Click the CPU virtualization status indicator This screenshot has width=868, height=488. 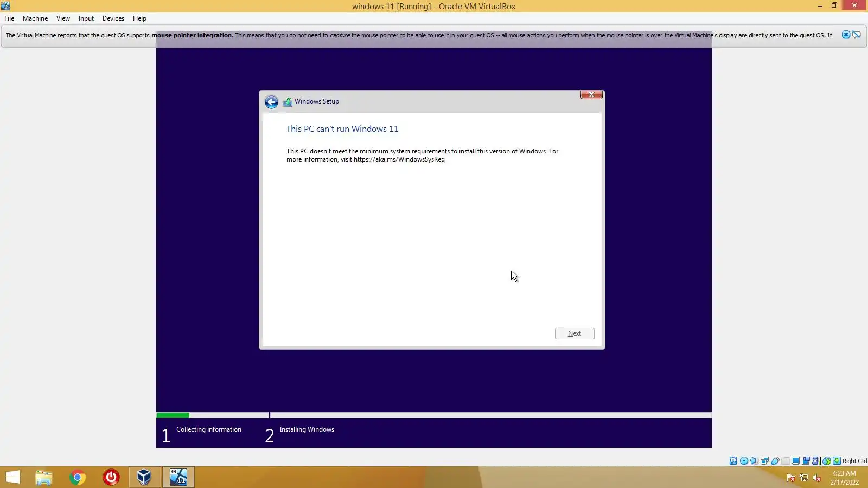pyautogui.click(x=816, y=461)
